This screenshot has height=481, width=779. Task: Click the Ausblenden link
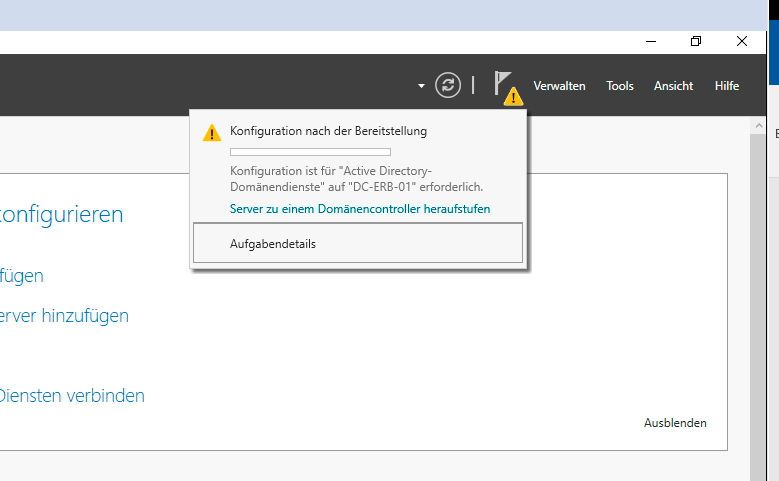tap(675, 423)
